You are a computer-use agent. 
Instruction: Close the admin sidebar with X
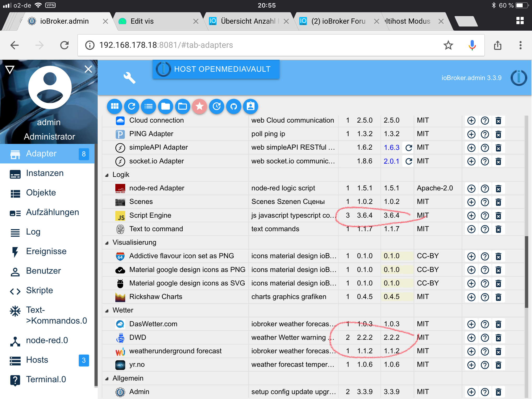pos(88,69)
